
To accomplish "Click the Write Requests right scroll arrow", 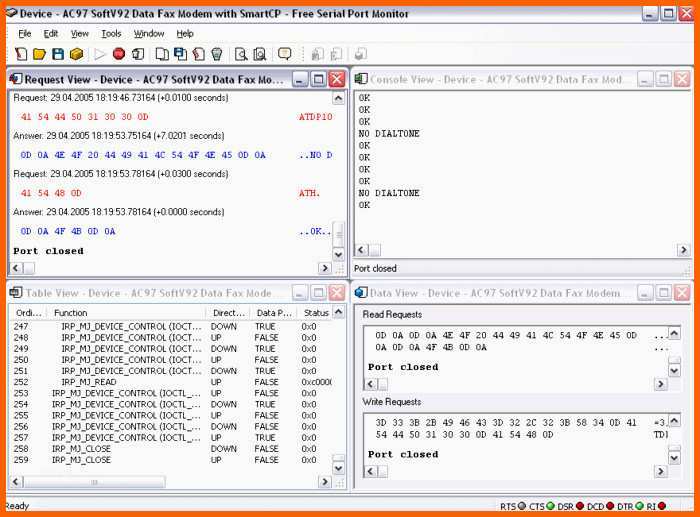I will tap(661, 471).
